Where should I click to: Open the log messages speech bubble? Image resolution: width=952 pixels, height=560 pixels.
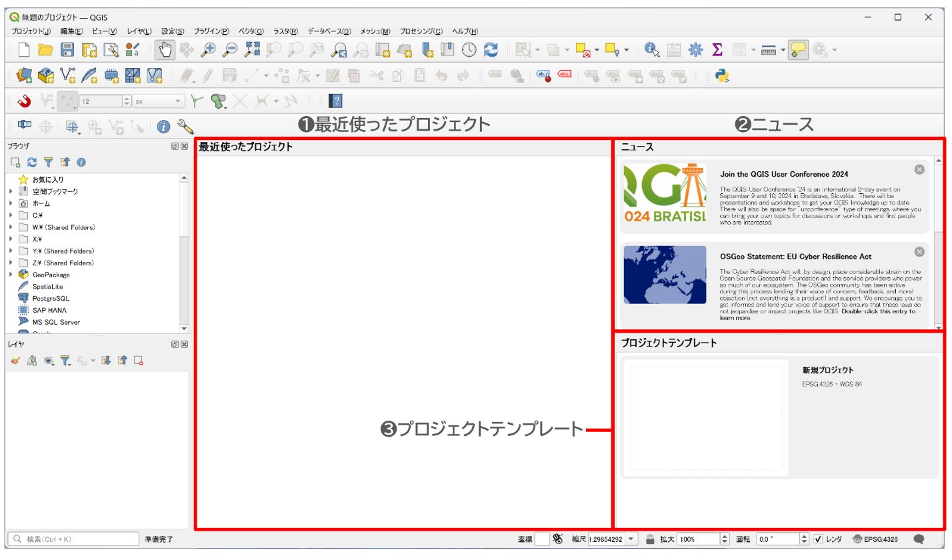(919, 539)
